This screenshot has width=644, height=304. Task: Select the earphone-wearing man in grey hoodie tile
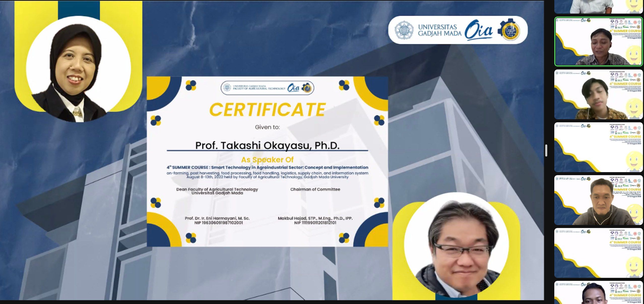(x=598, y=200)
